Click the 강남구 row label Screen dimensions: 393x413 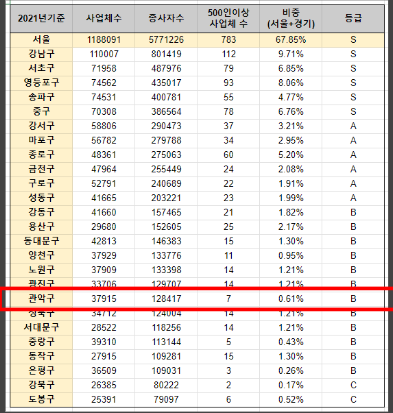pyautogui.click(x=41, y=54)
